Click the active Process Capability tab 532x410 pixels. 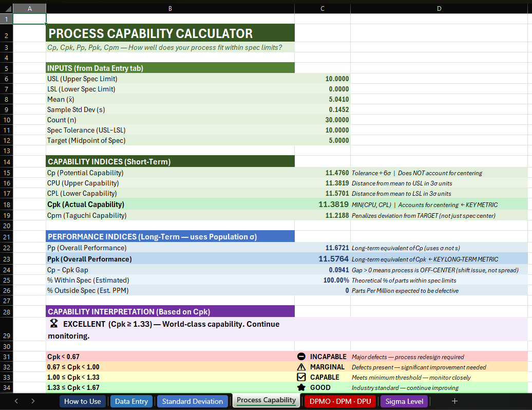coord(266,401)
